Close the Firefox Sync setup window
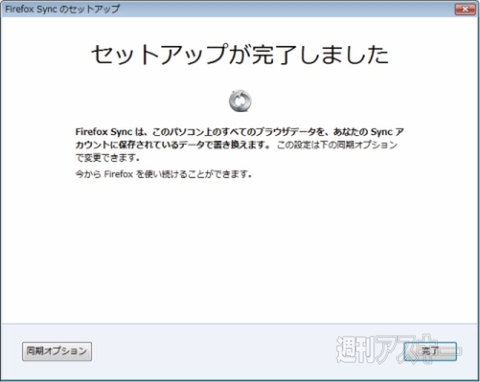Screen dimensions: 480x382 click(x=465, y=9)
